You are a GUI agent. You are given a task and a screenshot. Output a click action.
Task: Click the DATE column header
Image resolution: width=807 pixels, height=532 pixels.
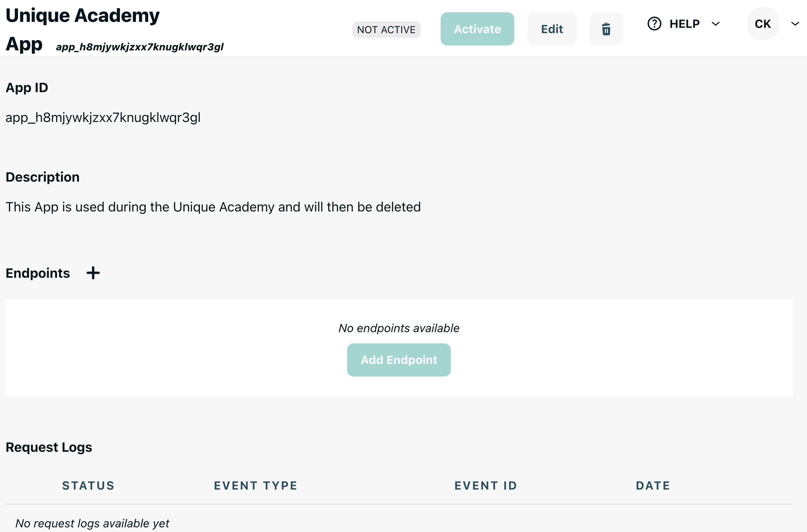click(652, 486)
